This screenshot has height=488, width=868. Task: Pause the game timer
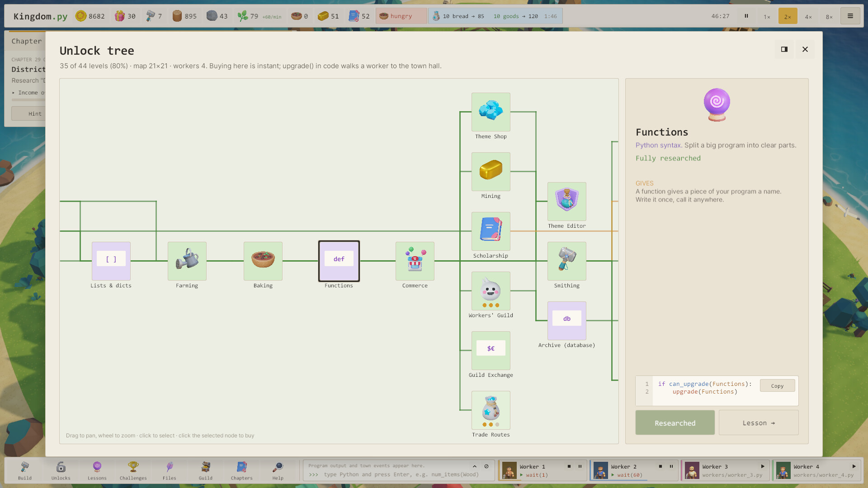tap(746, 16)
